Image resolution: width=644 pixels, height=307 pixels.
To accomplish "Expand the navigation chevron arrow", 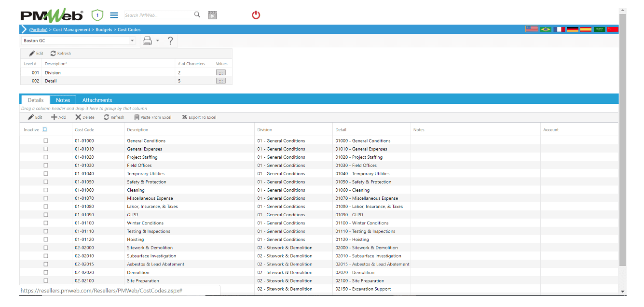I will tap(24, 29).
